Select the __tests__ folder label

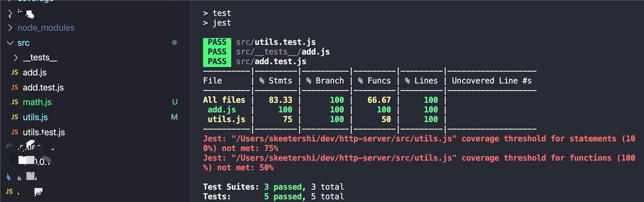pyautogui.click(x=40, y=58)
